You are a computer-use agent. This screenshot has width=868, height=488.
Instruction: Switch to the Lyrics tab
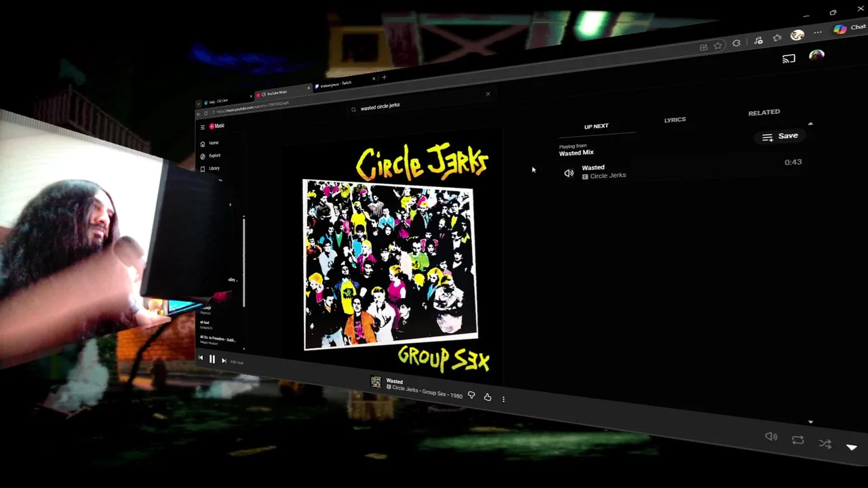[x=675, y=120]
